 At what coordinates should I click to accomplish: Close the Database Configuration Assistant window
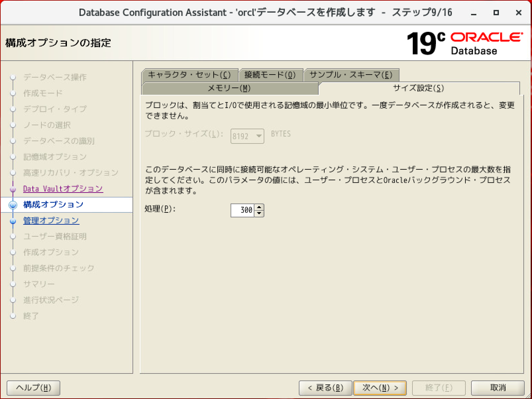(x=519, y=13)
